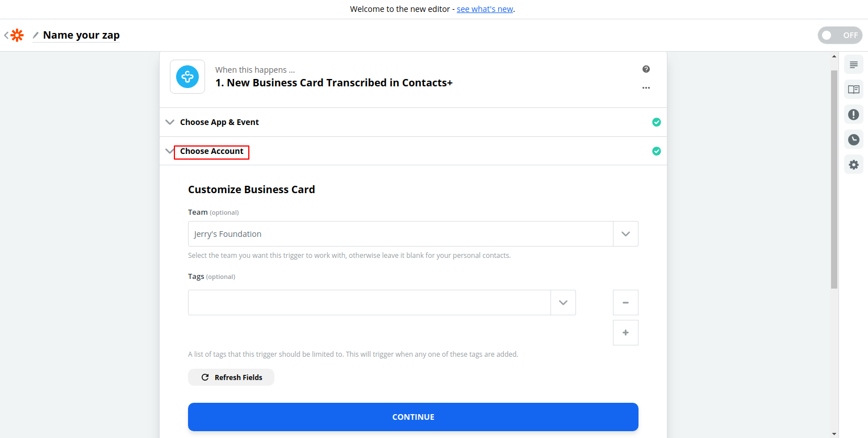Image resolution: width=868 pixels, height=438 pixels.
Task: Add another tag row with plus button
Action: click(x=625, y=333)
